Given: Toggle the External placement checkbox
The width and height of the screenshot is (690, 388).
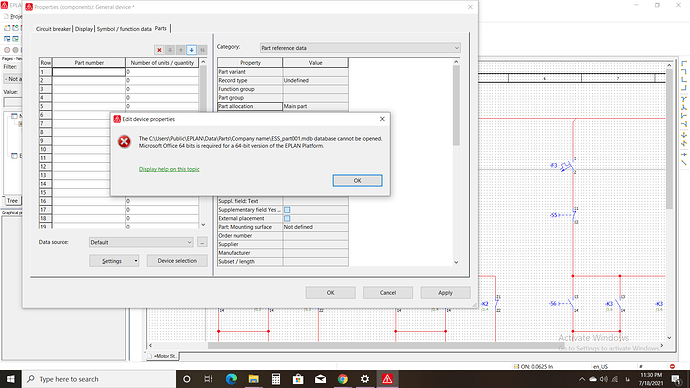Looking at the screenshot, I should coord(287,218).
